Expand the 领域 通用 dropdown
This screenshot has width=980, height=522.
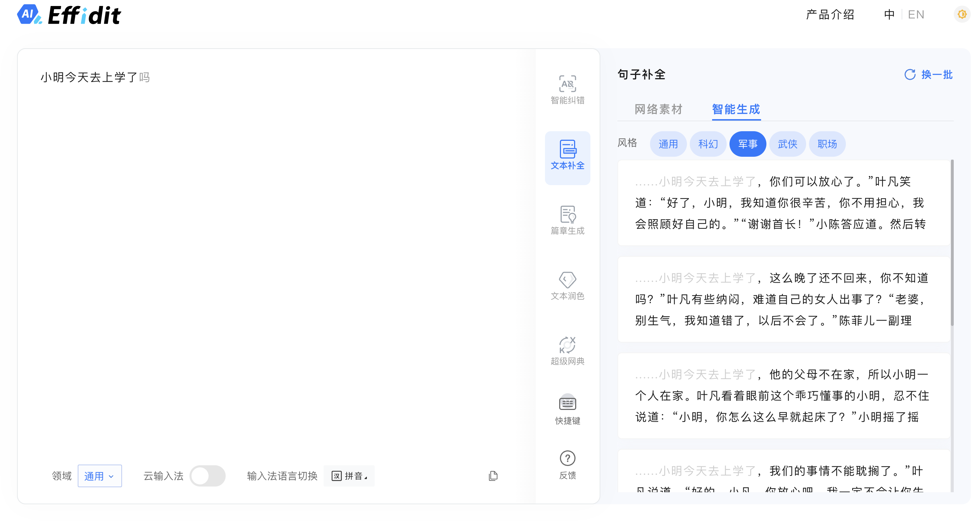tap(100, 476)
